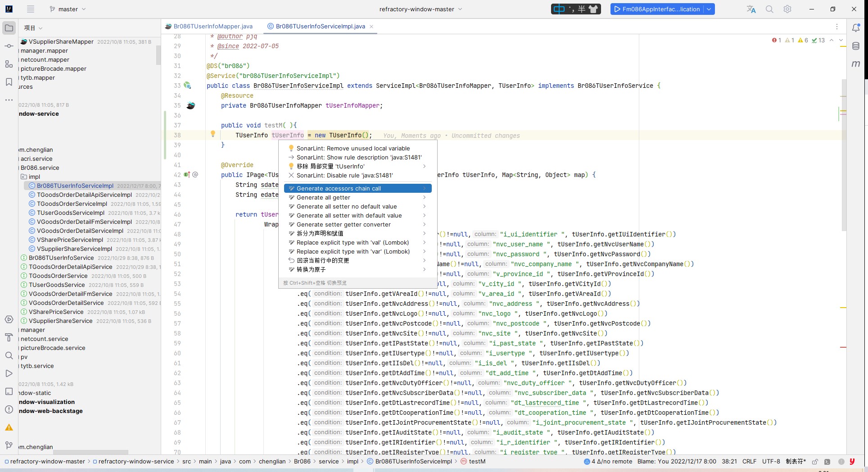Expand the refractory-window-master project dropdown

(420, 9)
